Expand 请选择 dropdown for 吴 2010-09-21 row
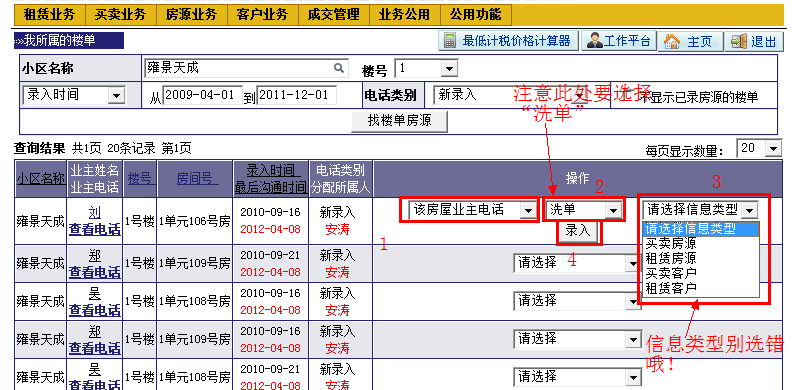Screen dimensions: 794x390 (x=632, y=377)
